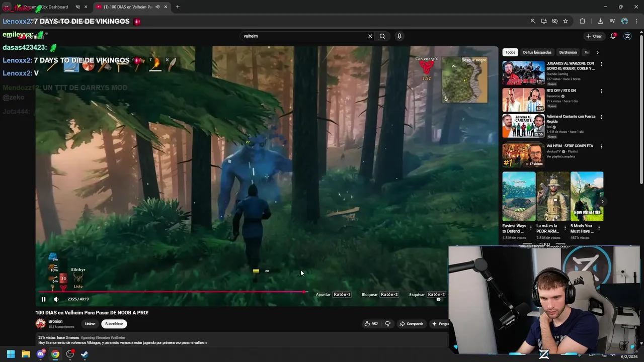Open the Bronion channel avatar
Screen dimensions: 644x362
coord(41,324)
